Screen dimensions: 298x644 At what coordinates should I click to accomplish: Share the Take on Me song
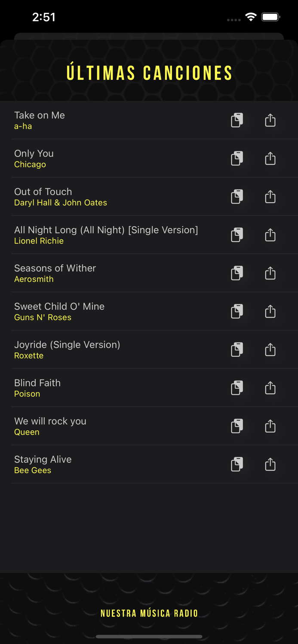pyautogui.click(x=270, y=120)
